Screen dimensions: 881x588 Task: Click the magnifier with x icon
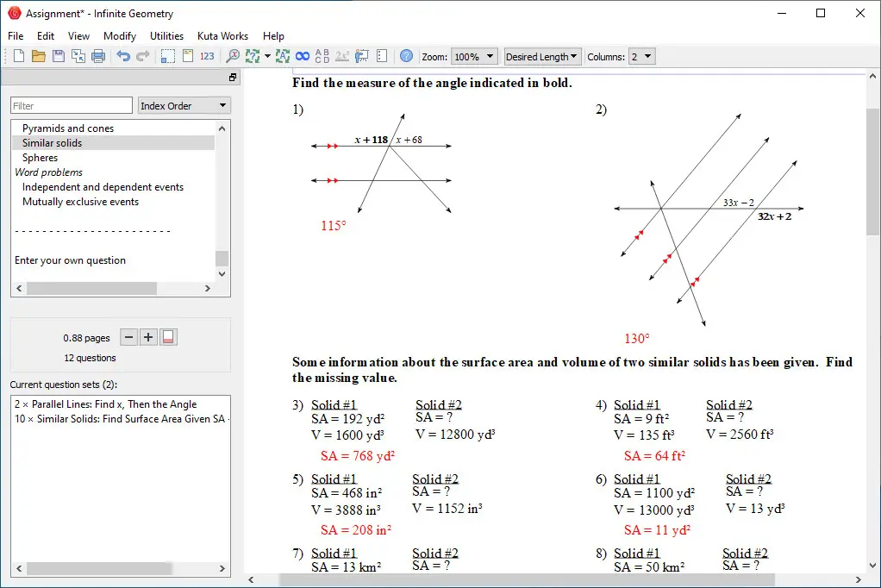click(x=232, y=56)
